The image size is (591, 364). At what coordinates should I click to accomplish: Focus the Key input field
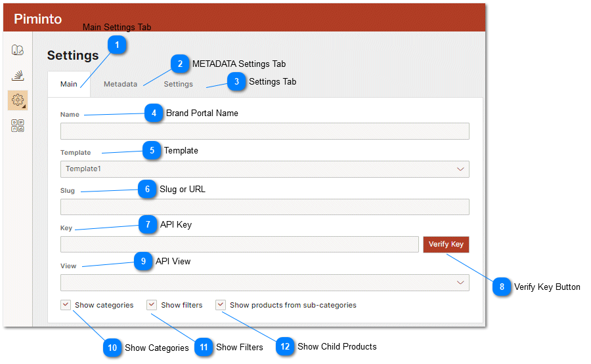click(239, 244)
